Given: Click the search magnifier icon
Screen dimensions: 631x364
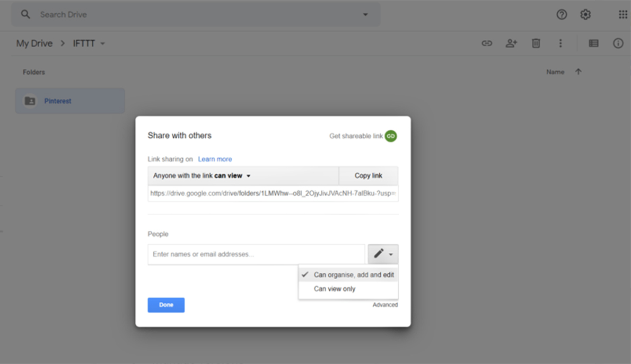Looking at the screenshot, I should [25, 14].
